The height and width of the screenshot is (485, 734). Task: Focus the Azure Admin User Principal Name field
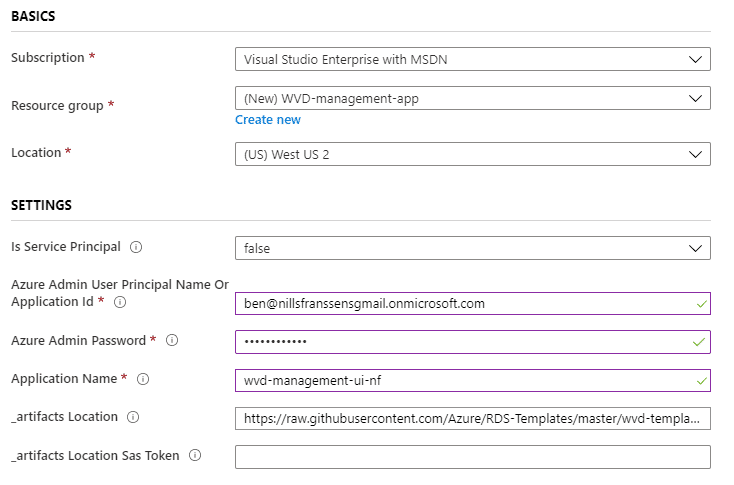click(473, 304)
